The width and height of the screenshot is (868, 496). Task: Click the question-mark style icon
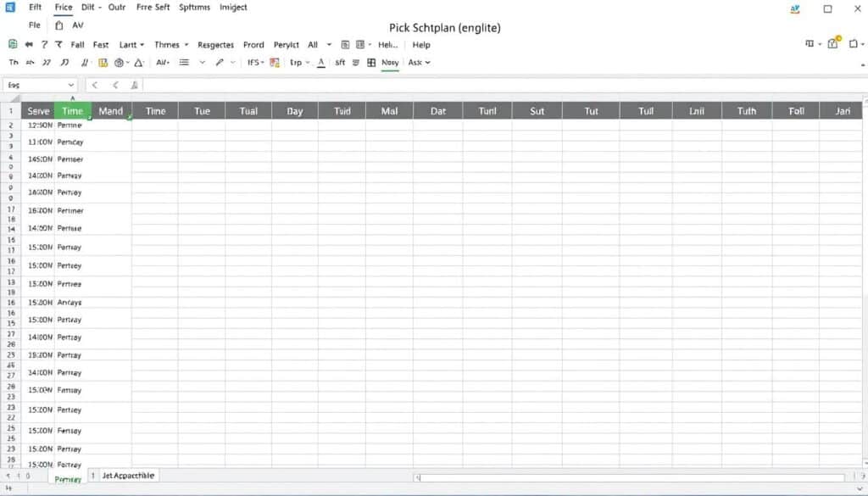tap(44, 44)
